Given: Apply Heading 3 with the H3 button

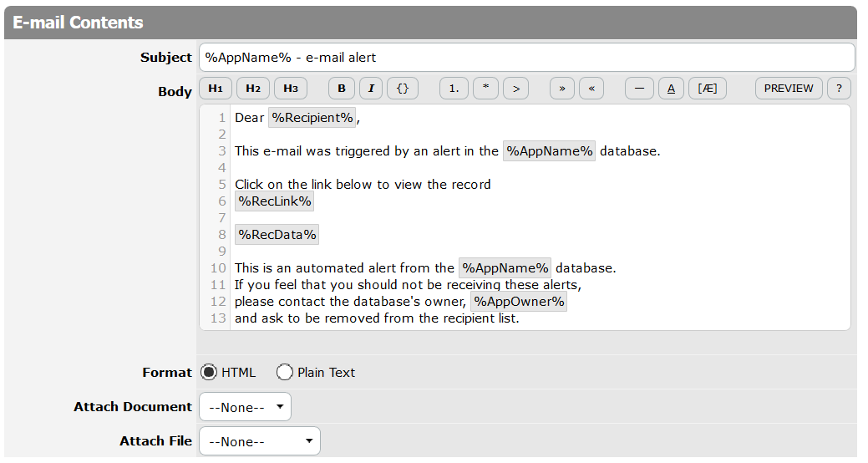Looking at the screenshot, I should (291, 89).
